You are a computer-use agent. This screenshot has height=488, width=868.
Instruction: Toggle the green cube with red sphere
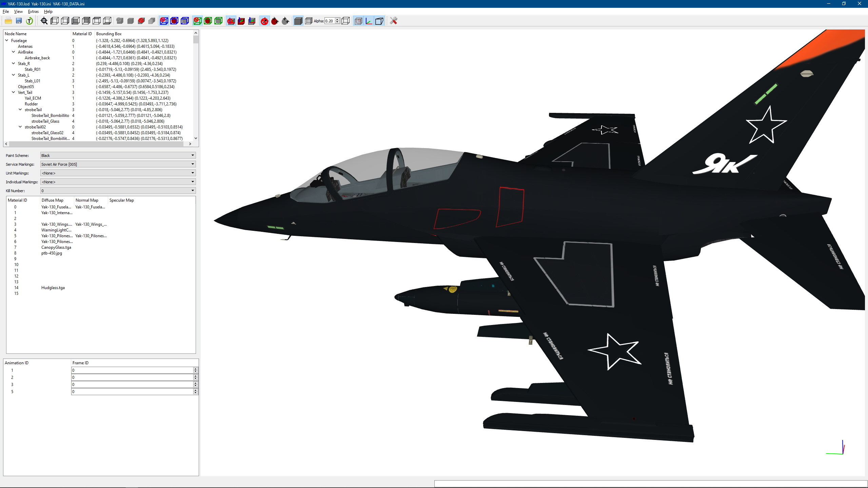(x=208, y=21)
